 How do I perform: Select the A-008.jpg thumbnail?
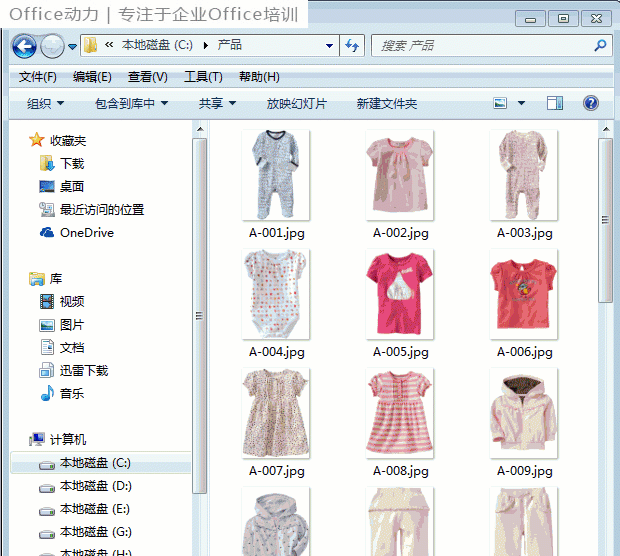click(x=400, y=413)
